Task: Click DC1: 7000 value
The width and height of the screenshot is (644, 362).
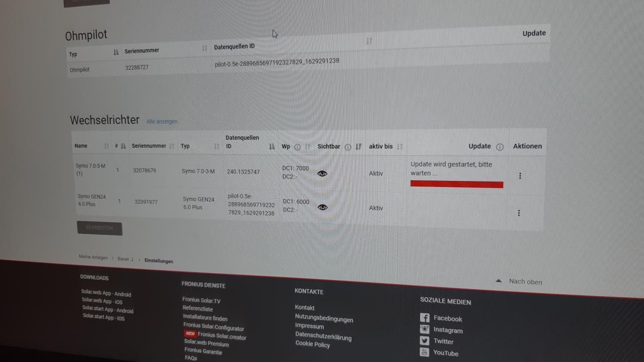Action: coord(296,168)
